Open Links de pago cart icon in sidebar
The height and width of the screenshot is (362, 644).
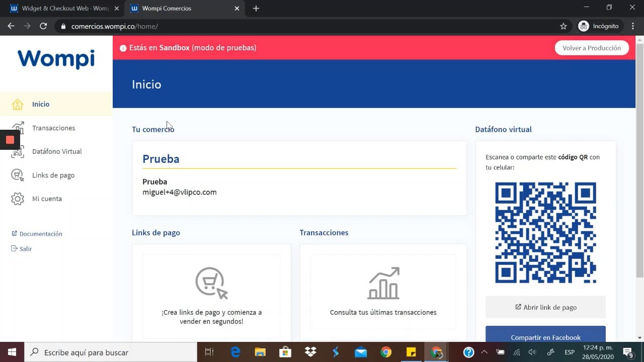pos(18,175)
